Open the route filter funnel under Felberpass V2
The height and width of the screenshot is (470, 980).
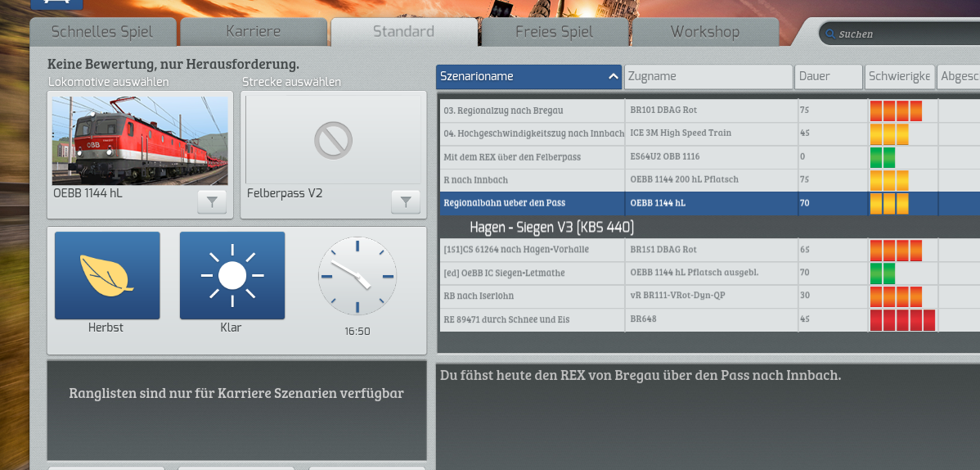click(x=406, y=202)
